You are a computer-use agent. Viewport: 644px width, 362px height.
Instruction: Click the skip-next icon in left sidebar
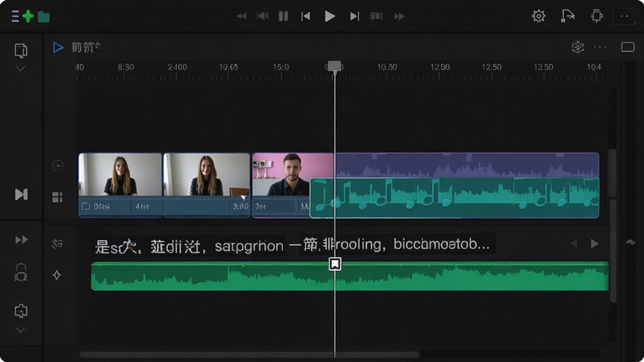coord(21,194)
